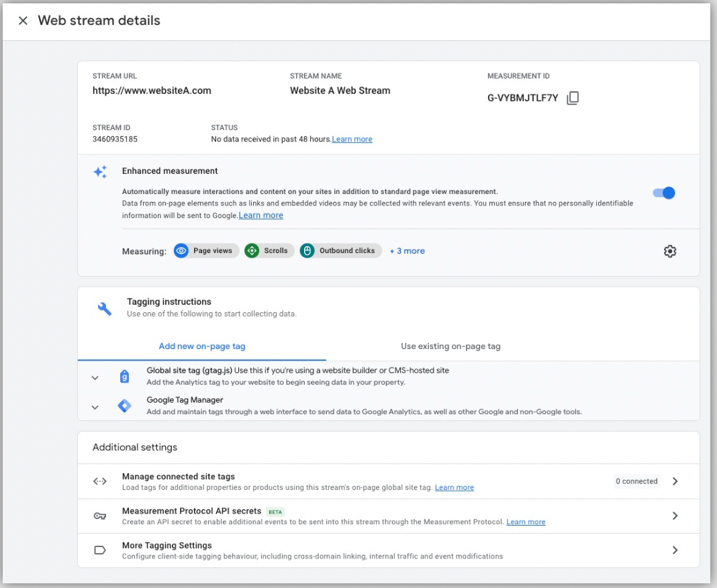717x588 pixels.
Task: Click the connected site tags code icon
Action: tap(100, 481)
